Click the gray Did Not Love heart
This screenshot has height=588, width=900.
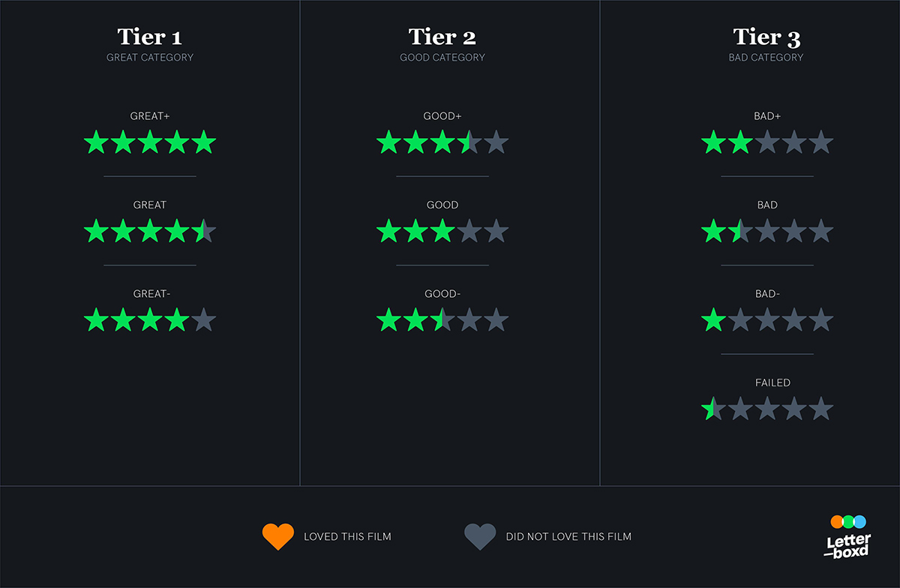tap(480, 536)
